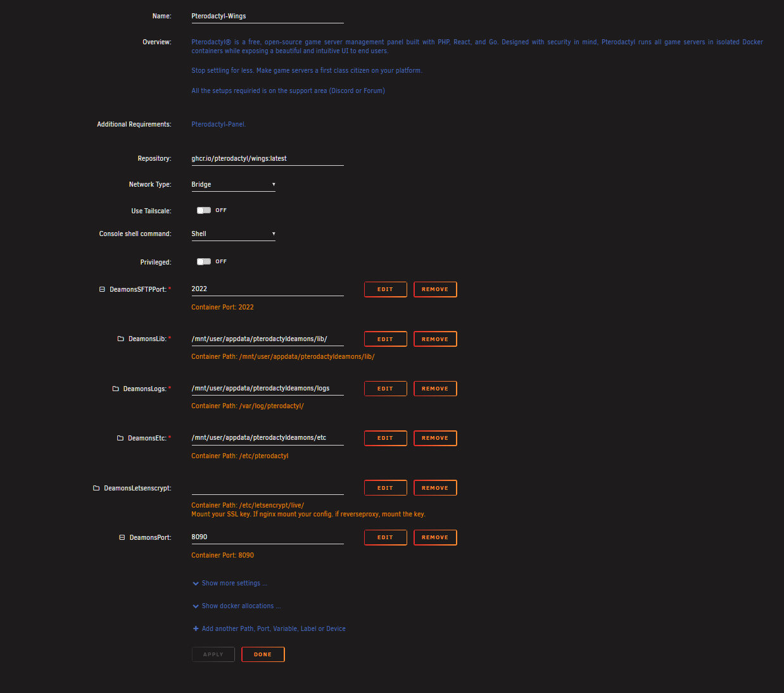Remove the DeamonsSFTPPort entry

pos(435,289)
